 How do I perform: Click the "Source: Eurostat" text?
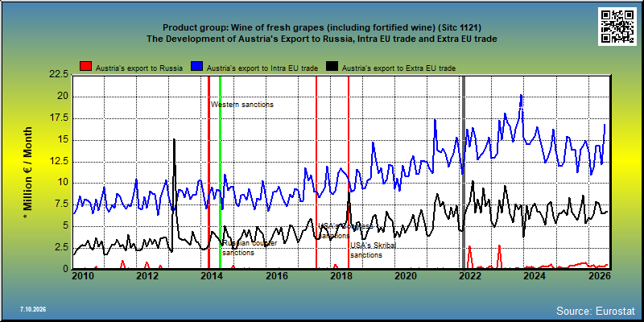coord(596,310)
